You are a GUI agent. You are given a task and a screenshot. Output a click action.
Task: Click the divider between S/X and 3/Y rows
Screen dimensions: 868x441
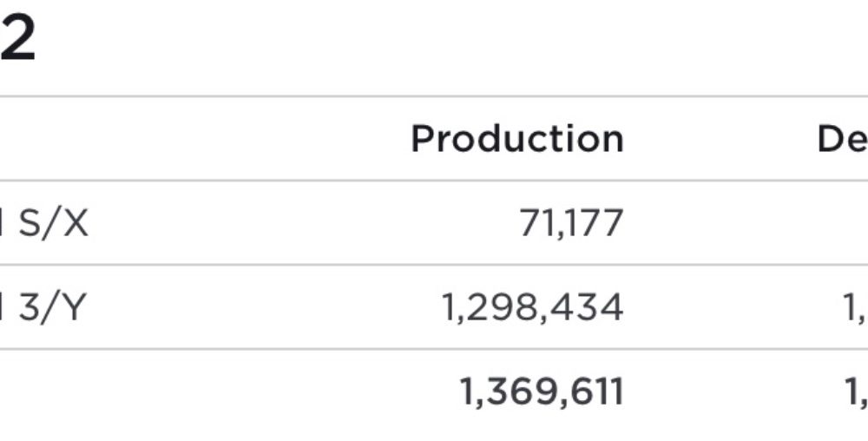(x=434, y=265)
